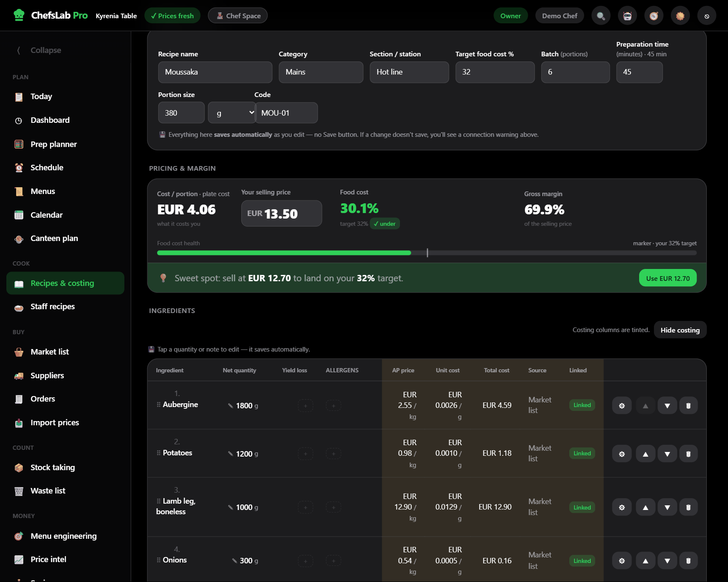Move Onions row down
This screenshot has width=728, height=582.
(667, 560)
